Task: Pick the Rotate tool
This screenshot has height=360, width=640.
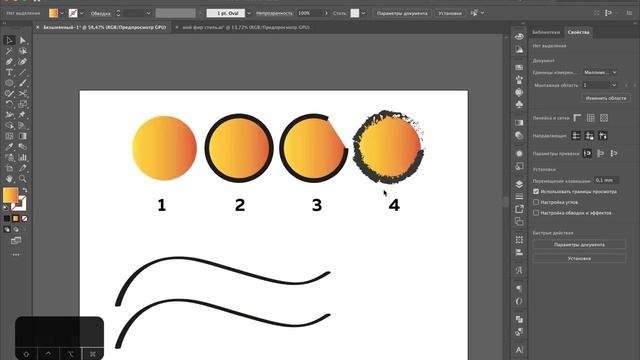Action: tap(9, 104)
